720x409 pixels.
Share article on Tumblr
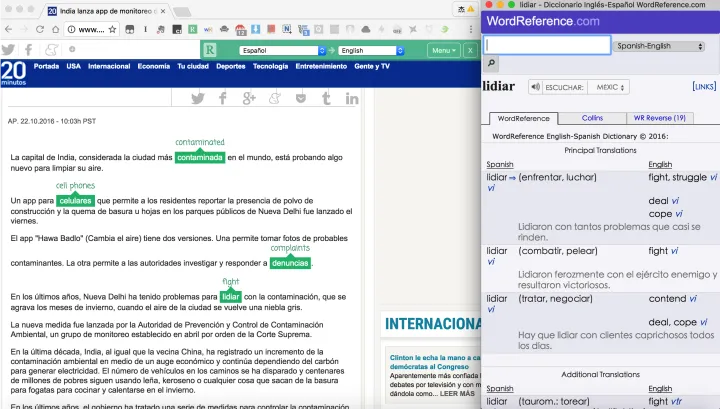(x=326, y=98)
